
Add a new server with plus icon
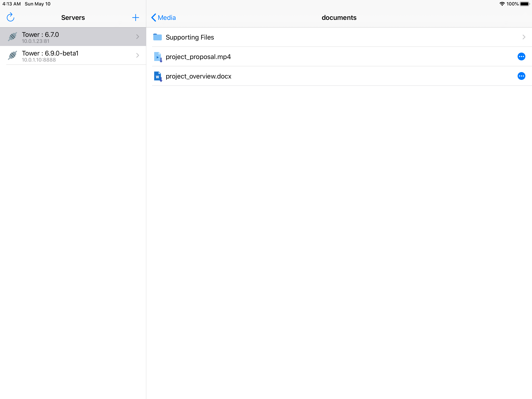[135, 17]
